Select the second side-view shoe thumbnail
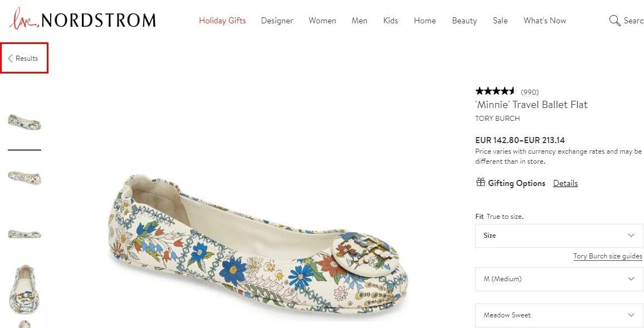The image size is (644, 328). coord(25,178)
